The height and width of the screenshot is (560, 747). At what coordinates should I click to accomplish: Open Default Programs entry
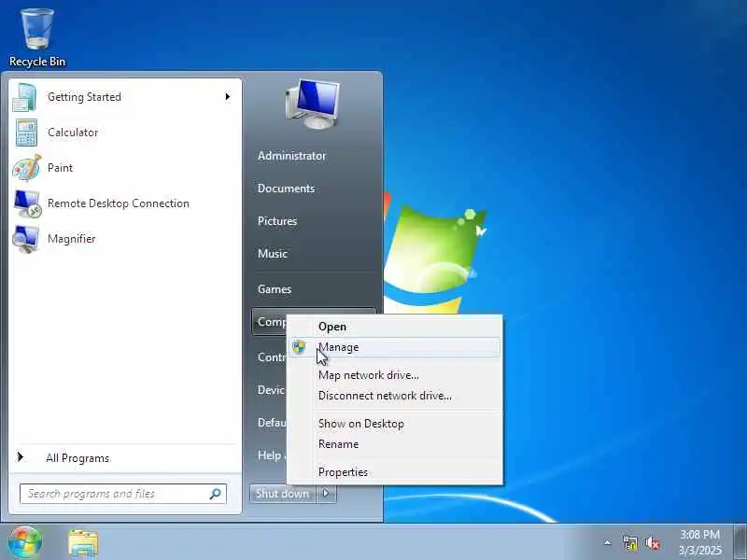271,423
